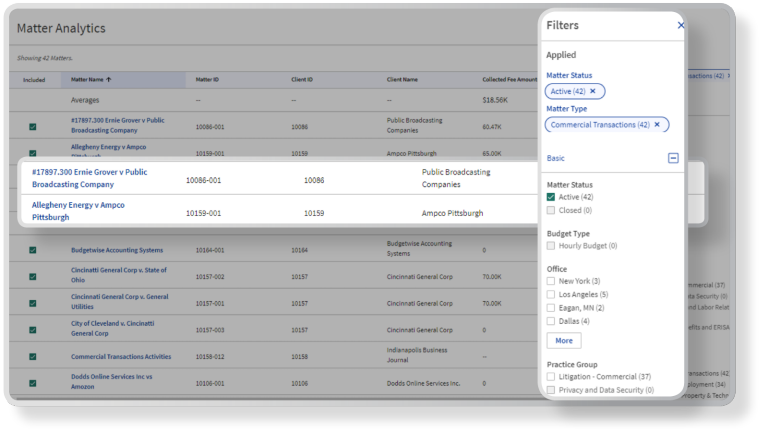Enable the Los Angeles (5) office checkbox
This screenshot has height=432, width=768.
point(551,294)
